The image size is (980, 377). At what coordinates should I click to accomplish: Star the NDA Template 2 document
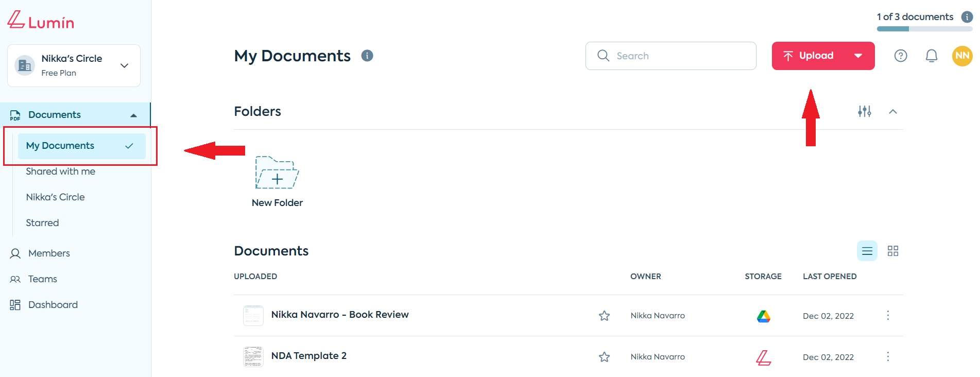604,357
